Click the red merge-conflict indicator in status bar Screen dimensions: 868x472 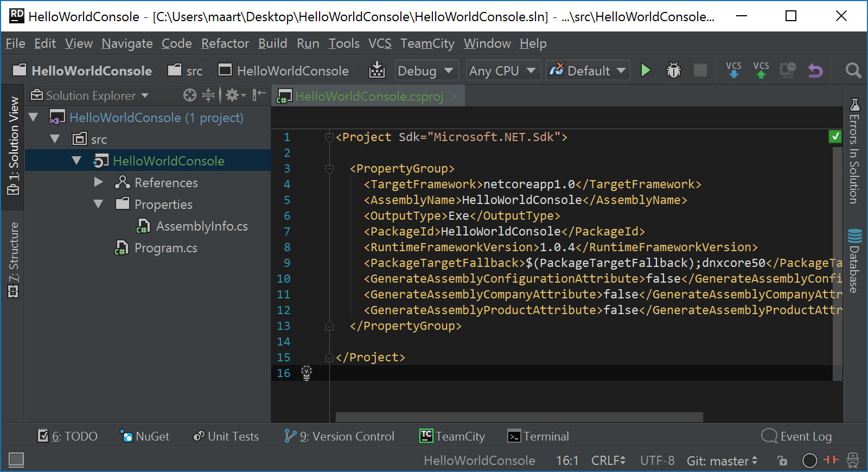click(831, 460)
